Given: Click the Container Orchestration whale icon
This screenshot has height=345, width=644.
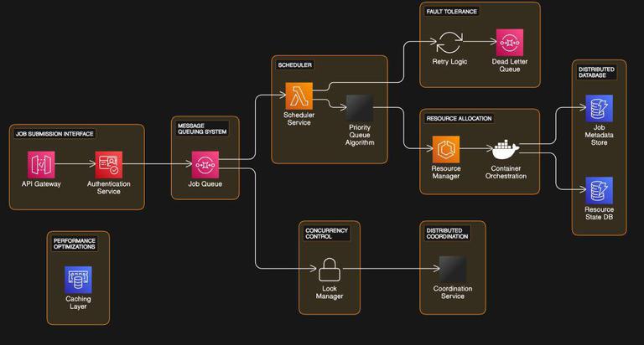Looking at the screenshot, I should (x=506, y=150).
